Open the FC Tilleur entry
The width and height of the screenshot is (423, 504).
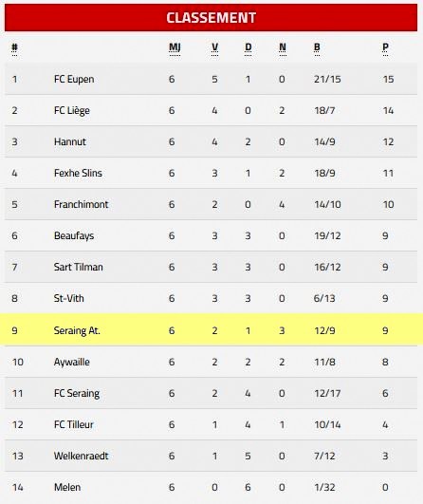(74, 424)
